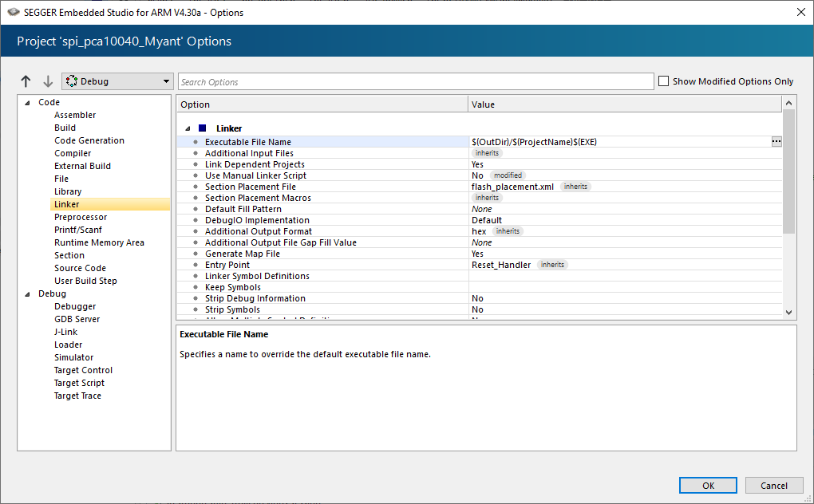Viewport: 814px width, 504px height.
Task: Select Compiler in the tree
Action: (73, 153)
